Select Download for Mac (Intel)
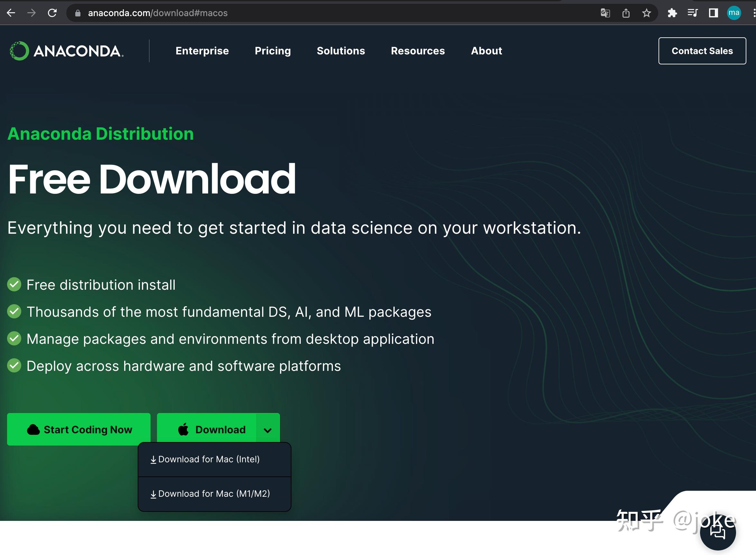756x555 pixels. pos(209,459)
